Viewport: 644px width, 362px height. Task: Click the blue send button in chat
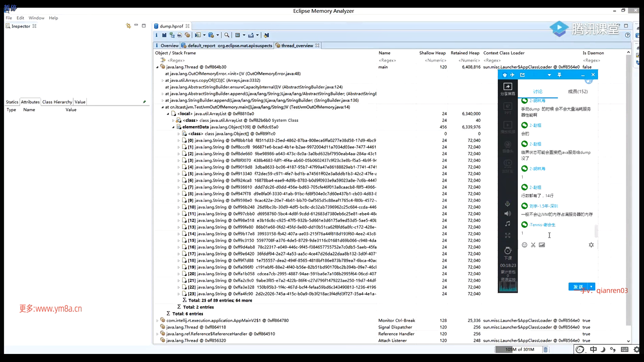coord(578,287)
